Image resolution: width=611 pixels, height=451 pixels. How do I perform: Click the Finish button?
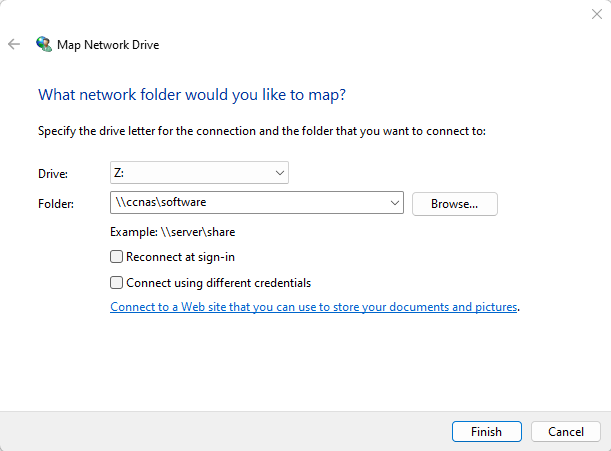[x=486, y=432]
